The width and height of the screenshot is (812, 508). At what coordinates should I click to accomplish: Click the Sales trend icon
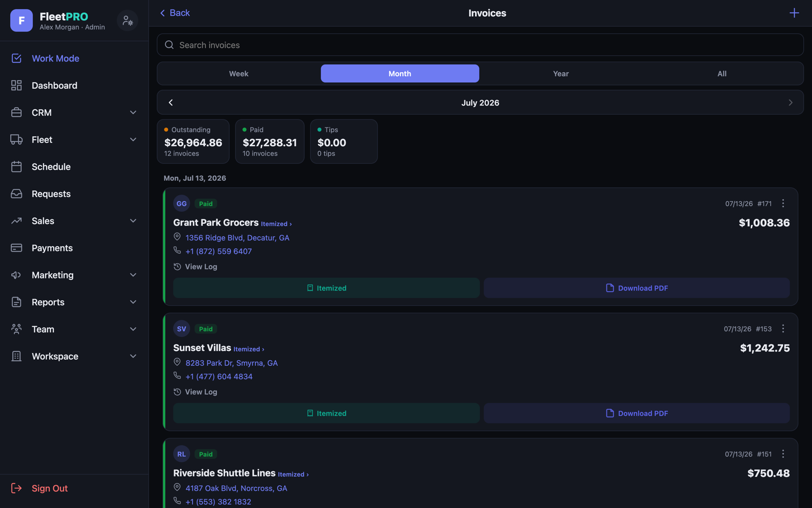[x=16, y=221]
